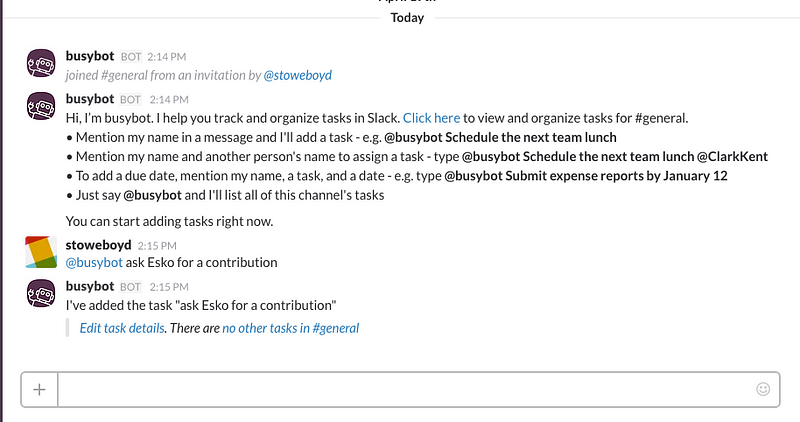The height and width of the screenshot is (422, 800).
Task: Click the 2:15 PM timestamp on stoweboyd's message
Action: (x=157, y=246)
